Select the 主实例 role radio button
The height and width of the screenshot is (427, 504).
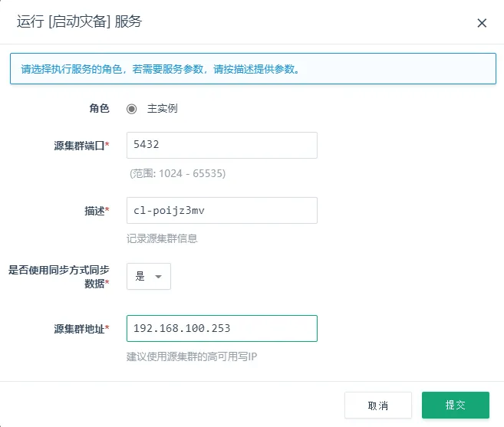coord(131,109)
